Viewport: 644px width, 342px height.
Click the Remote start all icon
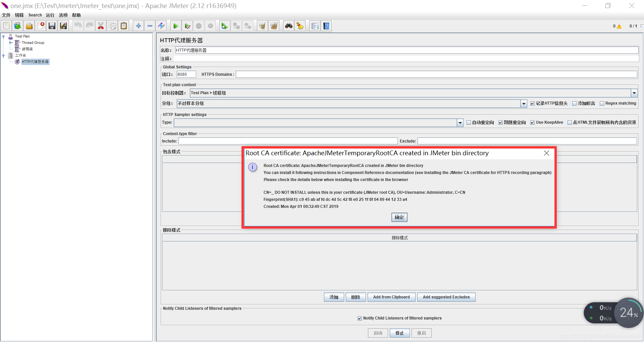pyautogui.click(x=225, y=26)
